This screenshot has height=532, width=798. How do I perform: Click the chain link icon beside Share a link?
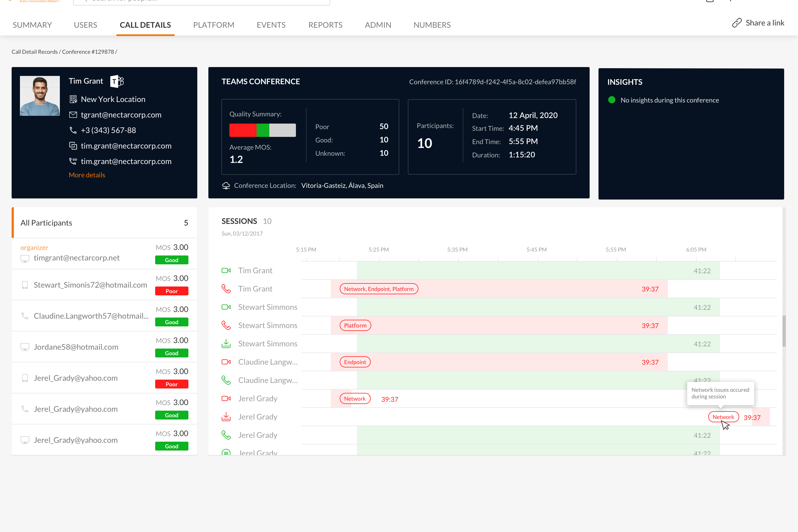click(x=736, y=23)
